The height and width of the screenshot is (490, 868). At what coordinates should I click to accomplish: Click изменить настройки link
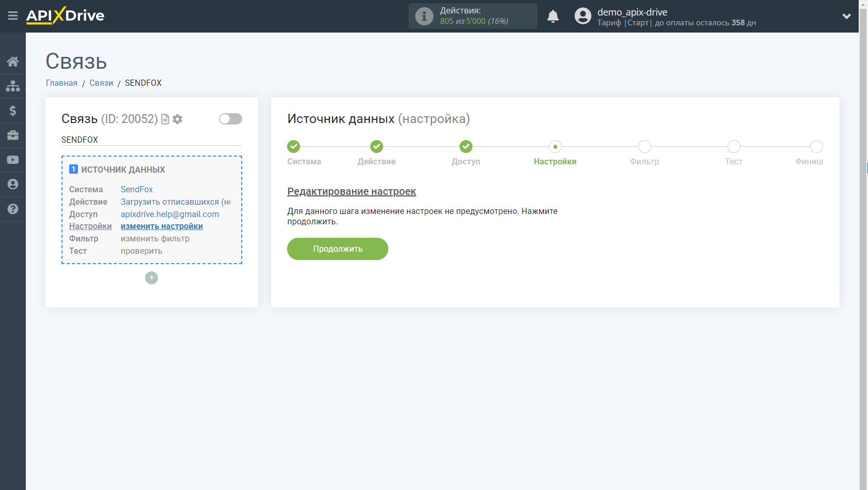coord(162,226)
